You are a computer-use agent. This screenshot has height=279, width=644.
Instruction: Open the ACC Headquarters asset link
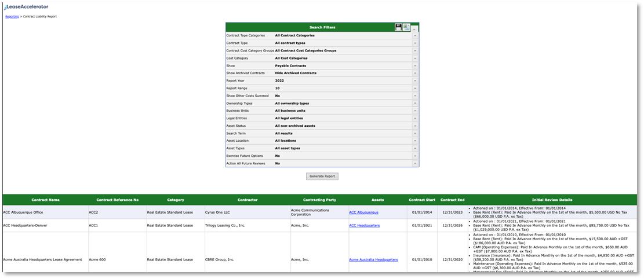pos(364,226)
